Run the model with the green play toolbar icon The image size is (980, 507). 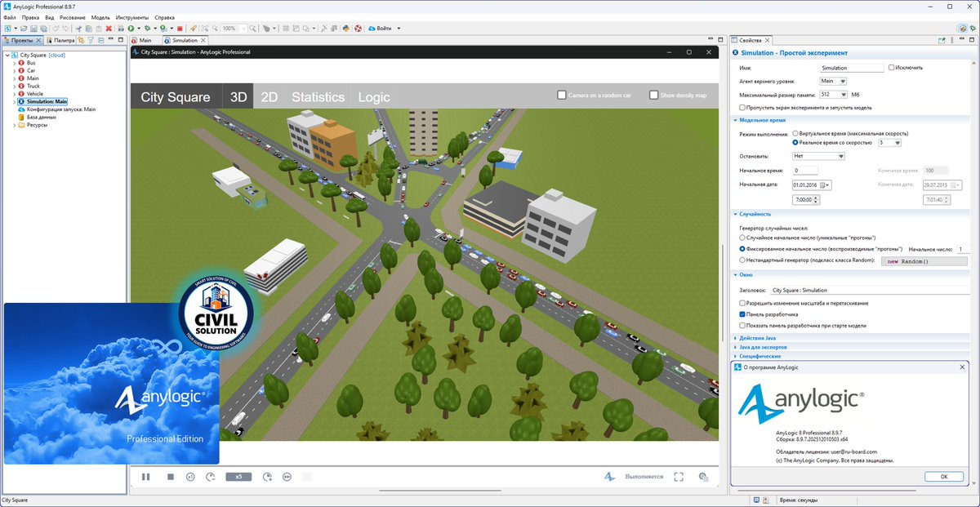tap(131, 27)
